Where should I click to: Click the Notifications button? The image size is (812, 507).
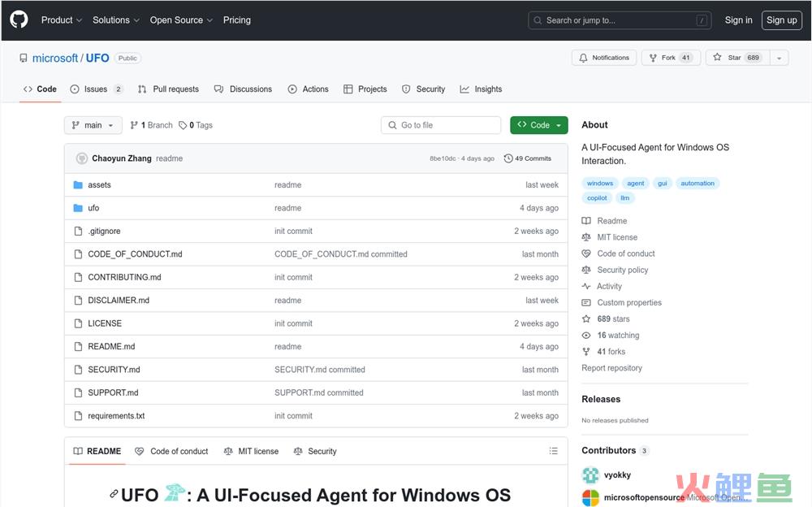coord(604,58)
